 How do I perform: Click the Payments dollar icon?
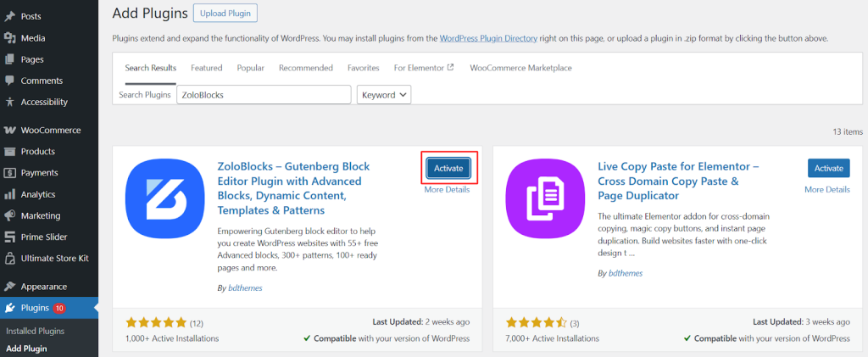(9, 173)
